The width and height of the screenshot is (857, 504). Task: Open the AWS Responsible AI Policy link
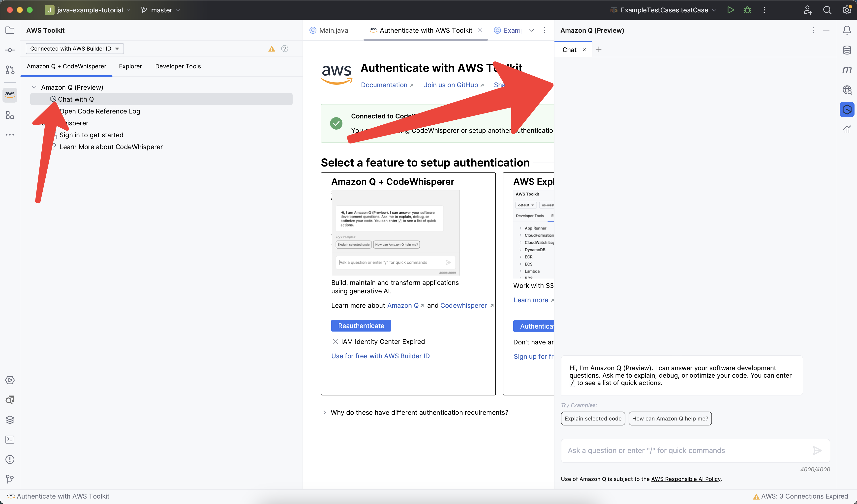pyautogui.click(x=686, y=479)
